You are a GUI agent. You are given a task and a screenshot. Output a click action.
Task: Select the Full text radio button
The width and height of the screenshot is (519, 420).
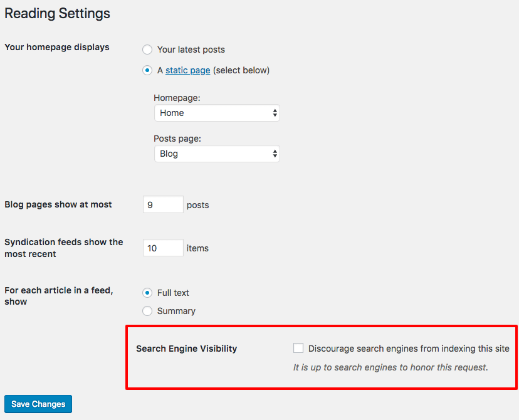(x=147, y=293)
